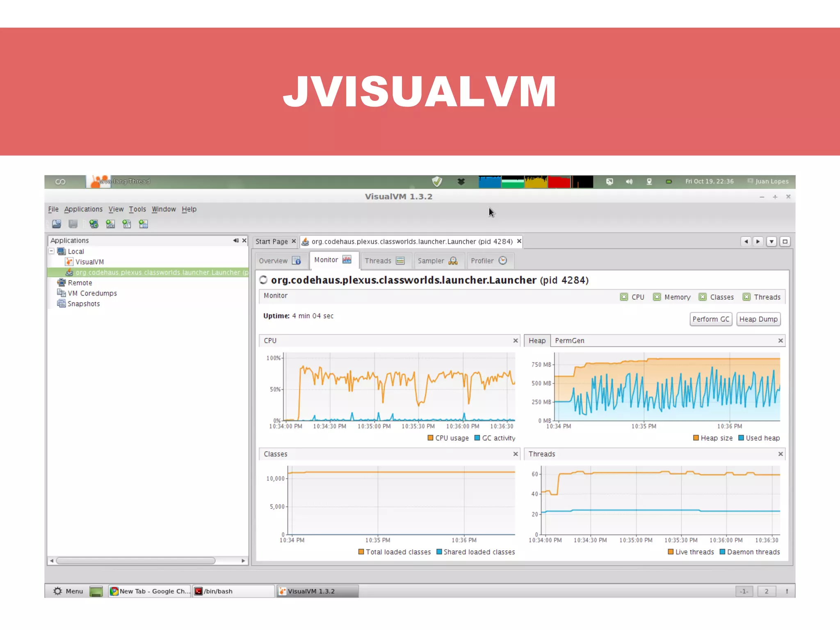This screenshot has width=840, height=630.
Task: Toggle the Memory checkbox
Action: [x=657, y=297]
